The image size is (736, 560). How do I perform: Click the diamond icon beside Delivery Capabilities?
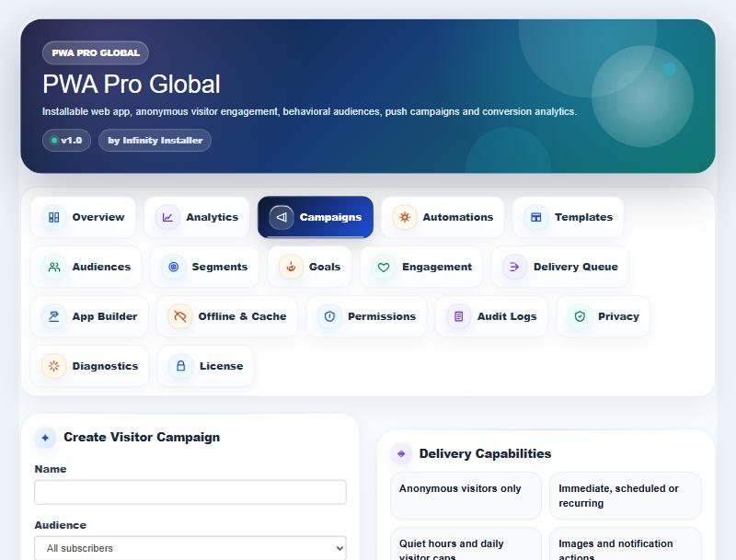(x=401, y=453)
